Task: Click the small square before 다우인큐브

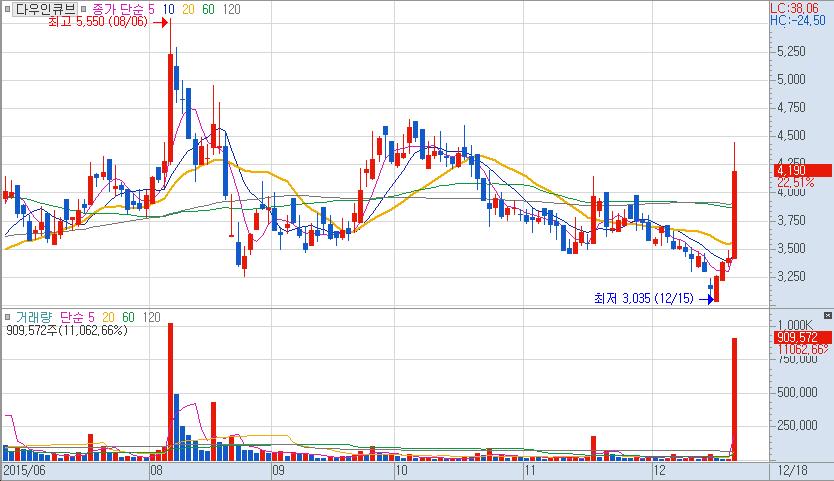Action: pos(8,8)
